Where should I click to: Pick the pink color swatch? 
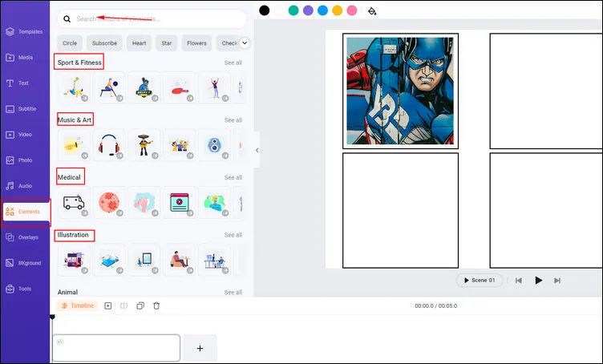coord(352,10)
